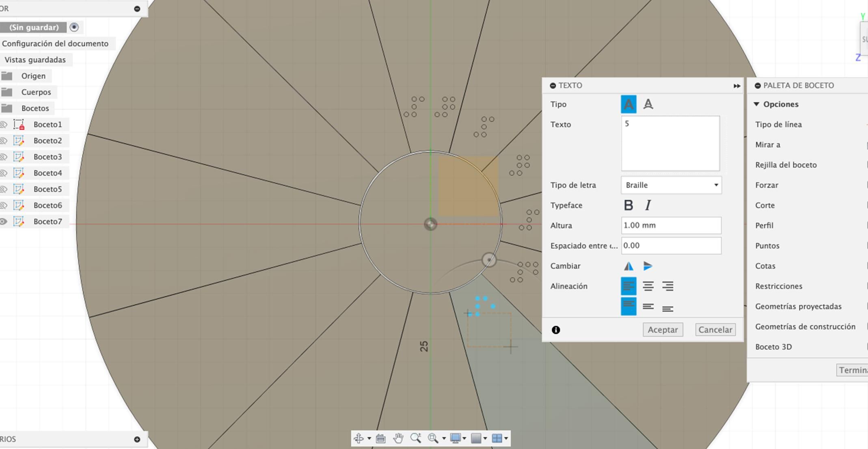This screenshot has width=868, height=449.
Task: Click the Terminar boceto button
Action: (852, 370)
